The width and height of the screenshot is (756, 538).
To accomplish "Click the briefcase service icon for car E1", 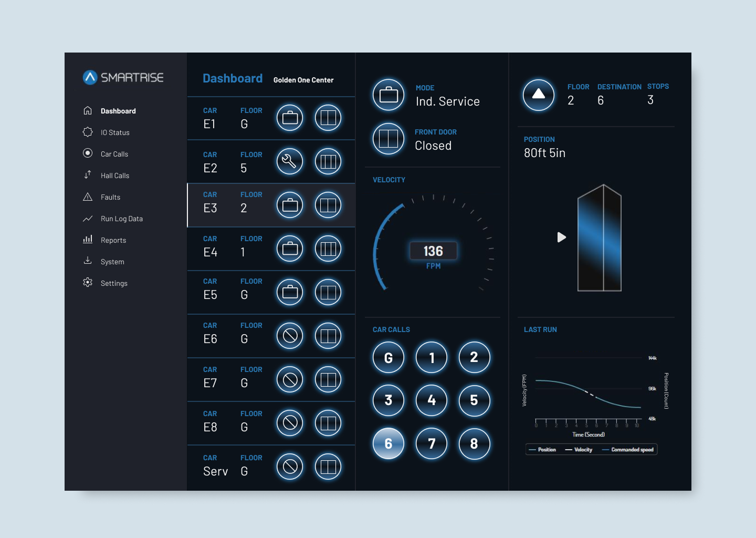I will (x=290, y=118).
